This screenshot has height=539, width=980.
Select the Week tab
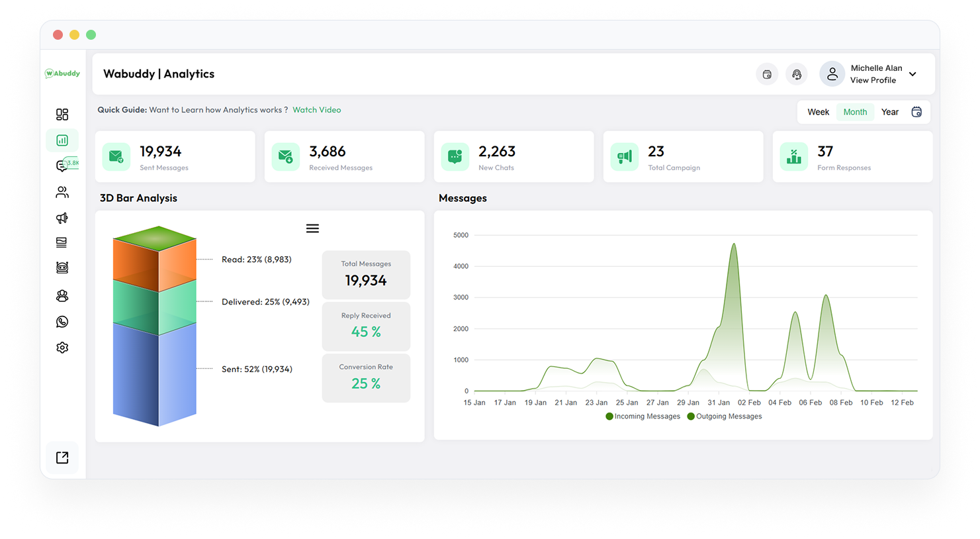point(818,112)
